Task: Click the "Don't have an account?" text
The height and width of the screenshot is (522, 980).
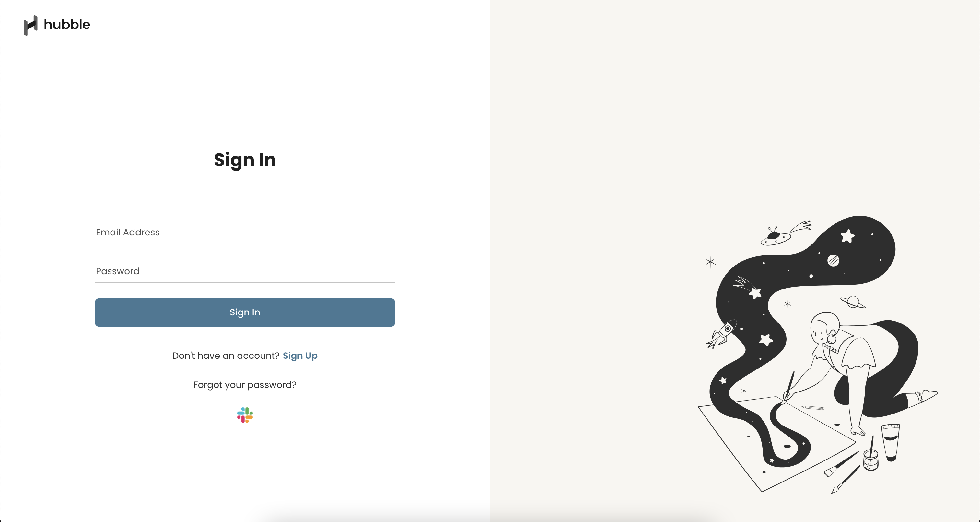Action: [226, 356]
